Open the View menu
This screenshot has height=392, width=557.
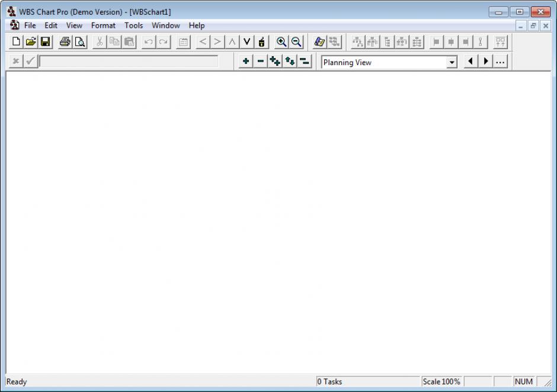[x=74, y=25]
